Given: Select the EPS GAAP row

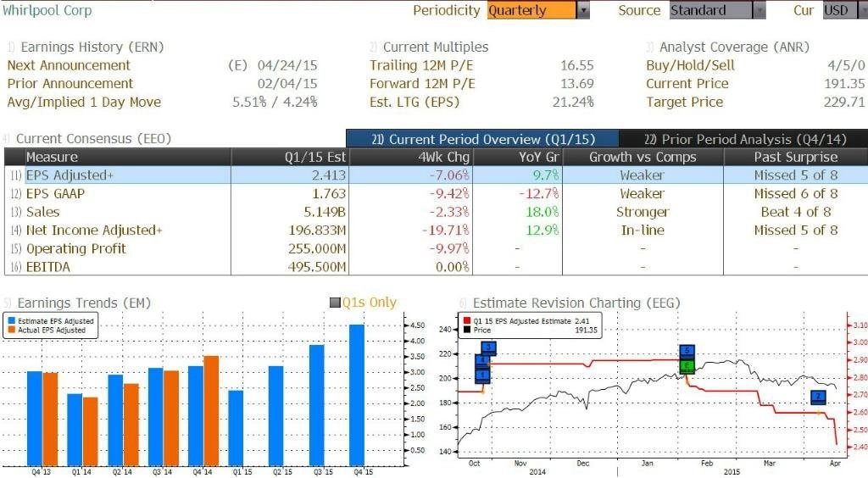Looking at the screenshot, I should tap(437, 193).
